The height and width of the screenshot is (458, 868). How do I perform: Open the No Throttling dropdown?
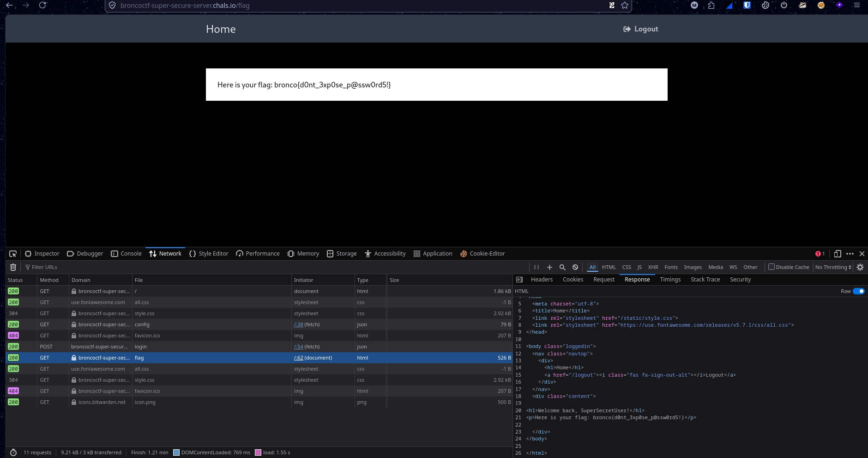[x=833, y=267]
